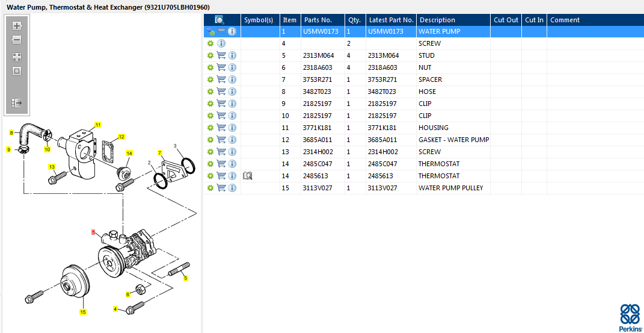The width and height of the screenshot is (644, 333).
Task: Click the Cut Out column header
Action: coord(506,20)
